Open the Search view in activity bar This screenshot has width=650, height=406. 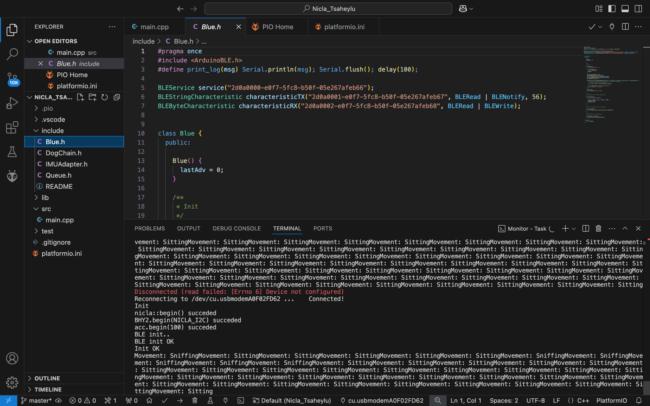click(x=12, y=54)
